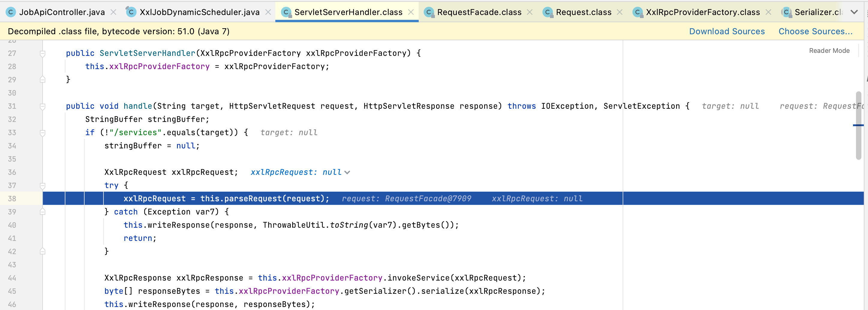The height and width of the screenshot is (310, 868).
Task: Show hidden tabs dropdown list
Action: (x=854, y=13)
